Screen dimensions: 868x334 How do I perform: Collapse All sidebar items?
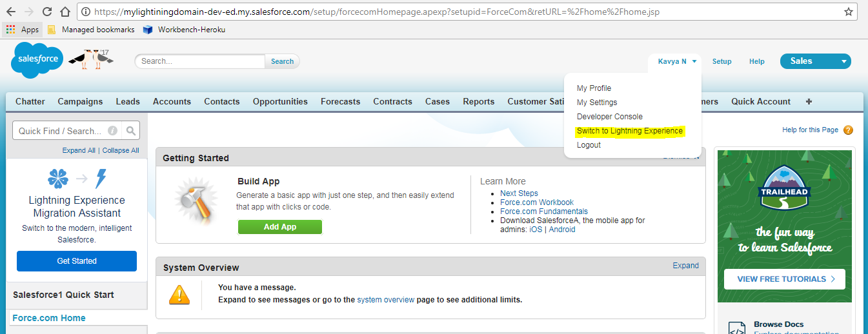coord(121,150)
